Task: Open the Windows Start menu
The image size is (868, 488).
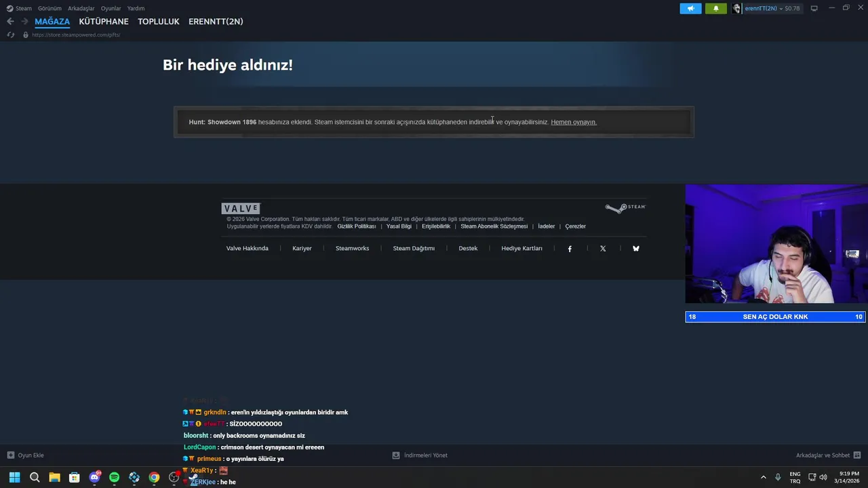Action: (14, 477)
